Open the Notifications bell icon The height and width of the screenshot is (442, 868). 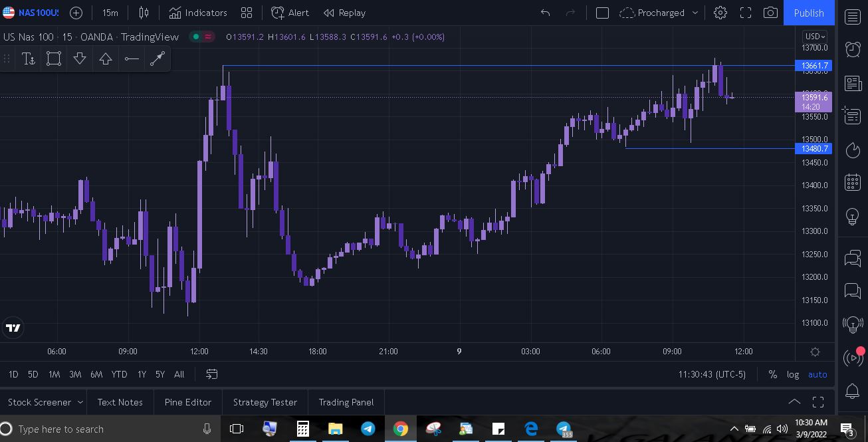click(853, 391)
